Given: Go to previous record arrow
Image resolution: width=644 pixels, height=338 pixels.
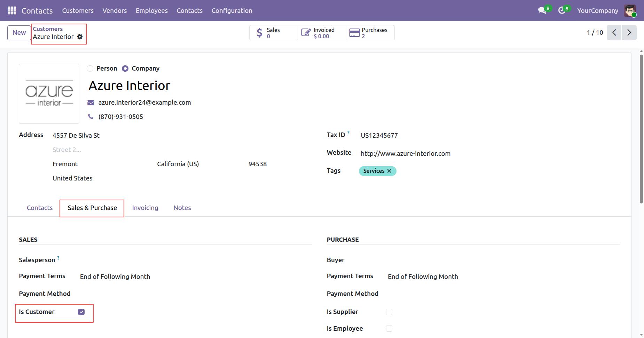Looking at the screenshot, I should (614, 33).
